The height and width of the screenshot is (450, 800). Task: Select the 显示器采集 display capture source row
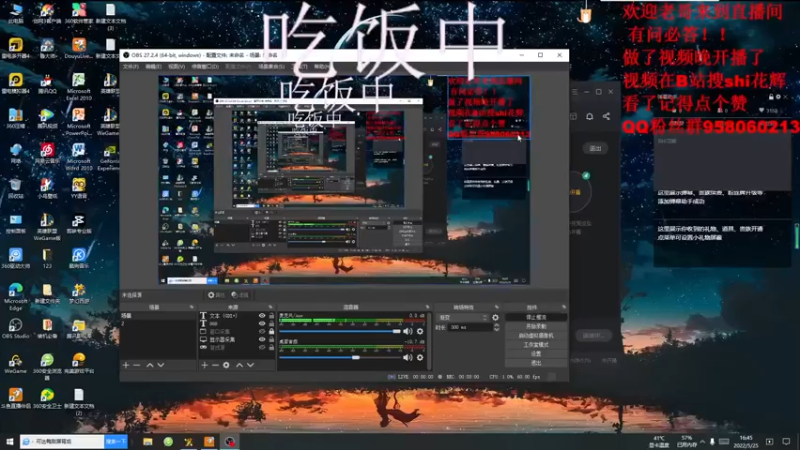pos(237,339)
